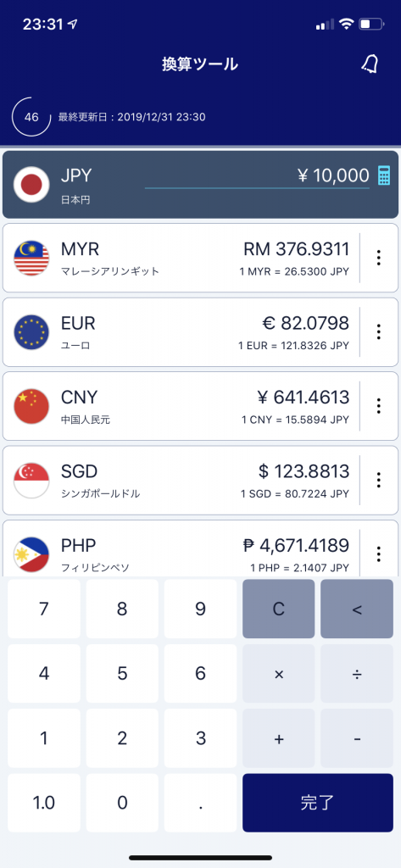The height and width of the screenshot is (868, 401).
Task: Open notifications bell icon
Action: point(370,64)
